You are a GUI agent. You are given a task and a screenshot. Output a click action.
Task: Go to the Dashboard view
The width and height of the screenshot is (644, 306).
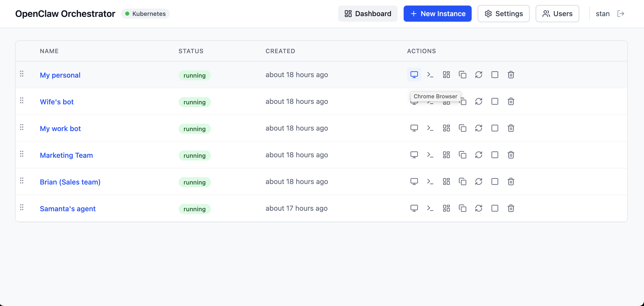click(x=368, y=14)
